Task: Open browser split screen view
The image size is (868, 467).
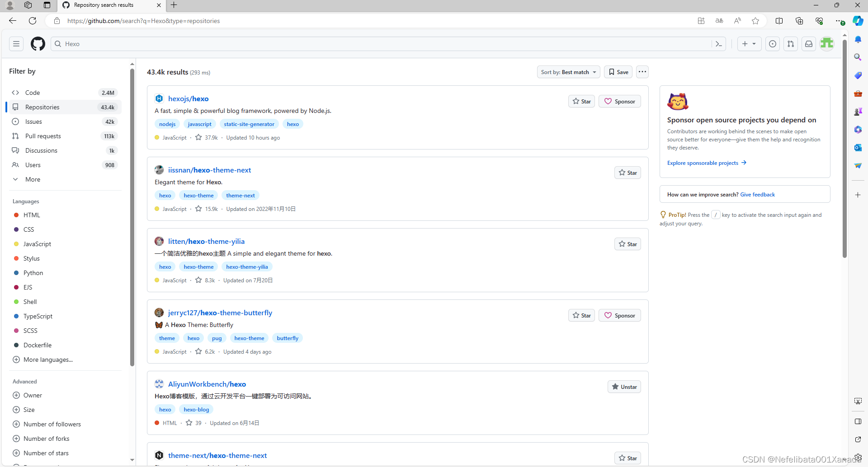Action: (x=779, y=21)
